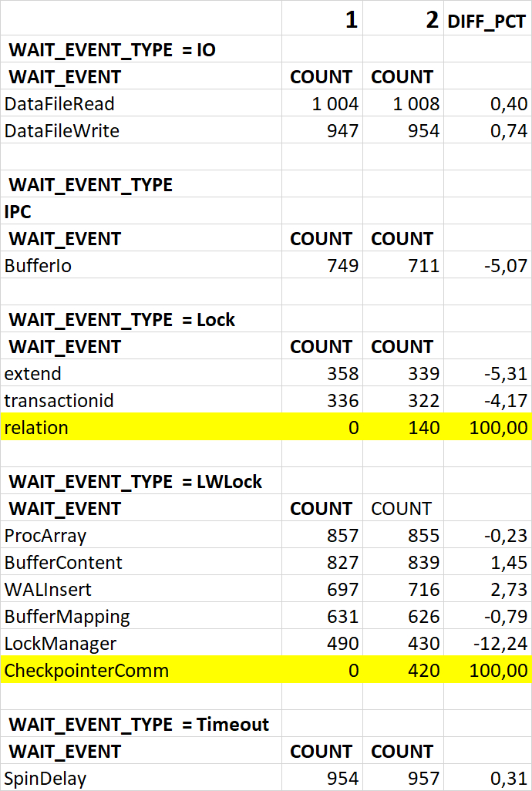Select the BufferContent cell
The width and height of the screenshot is (532, 791).
pyautogui.click(x=63, y=563)
